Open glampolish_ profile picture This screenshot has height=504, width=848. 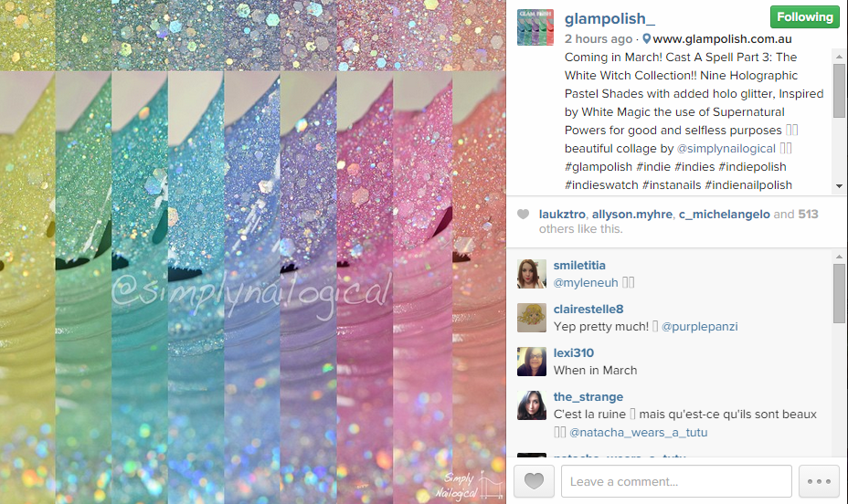click(535, 27)
